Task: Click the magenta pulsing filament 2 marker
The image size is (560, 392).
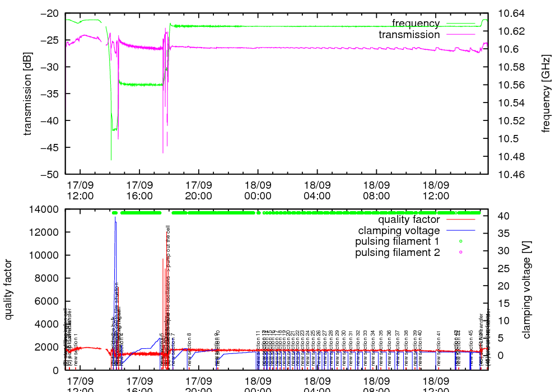Action: point(460,253)
